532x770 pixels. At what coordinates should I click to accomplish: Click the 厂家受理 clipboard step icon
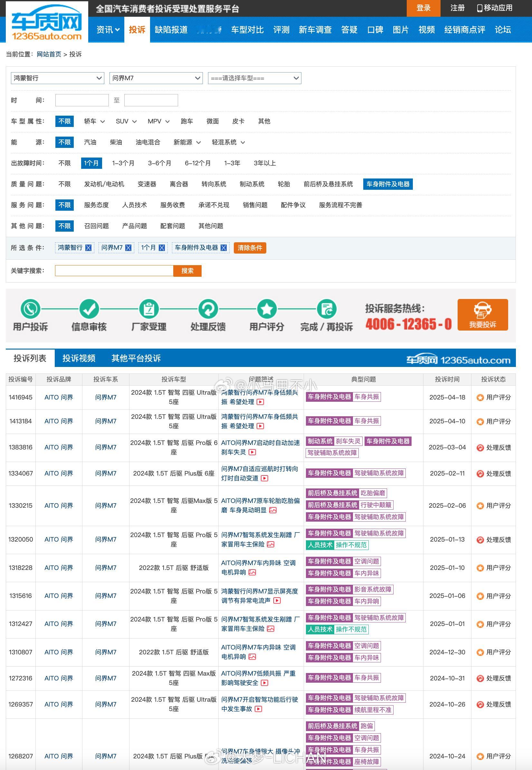click(x=149, y=309)
